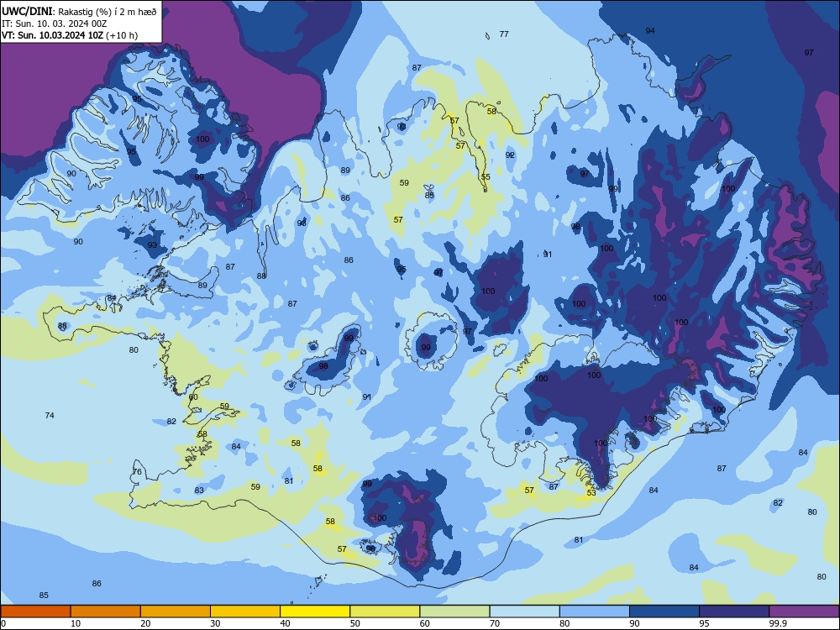Click the map value '53' on the southeast coast
840x630 pixels.
pos(591,492)
